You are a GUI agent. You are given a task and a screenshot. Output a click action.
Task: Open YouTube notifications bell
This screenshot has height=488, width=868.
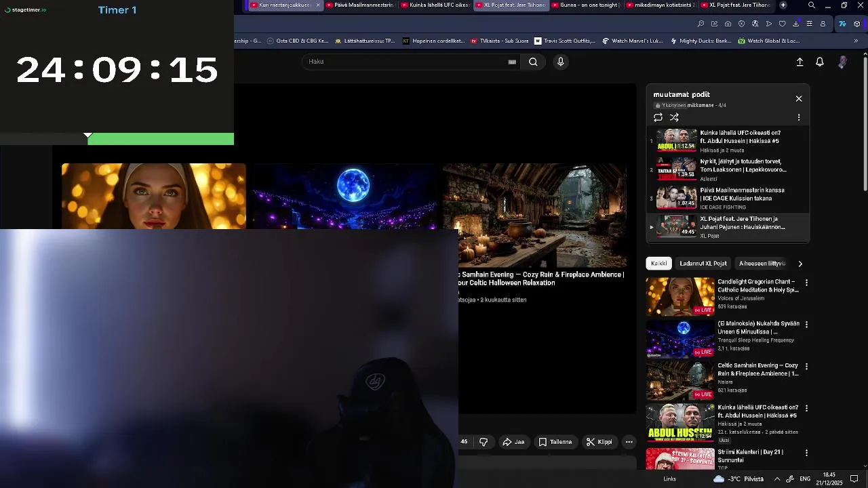(820, 62)
